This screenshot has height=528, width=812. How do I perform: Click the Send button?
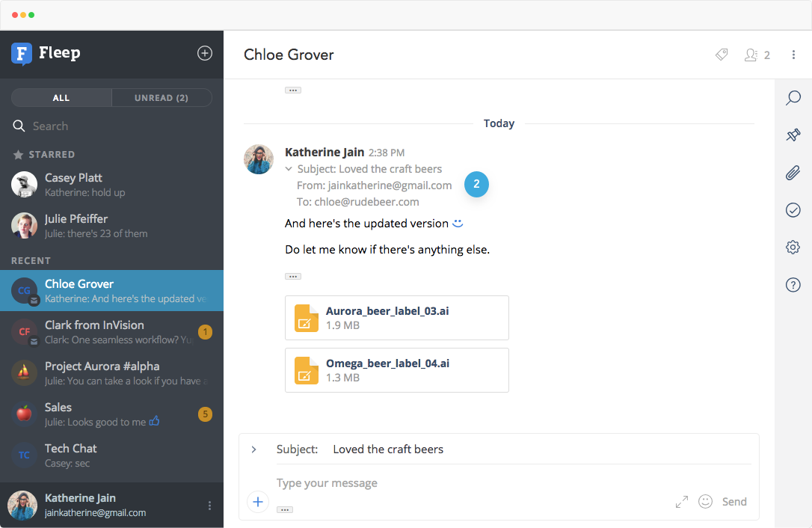pyautogui.click(x=734, y=502)
